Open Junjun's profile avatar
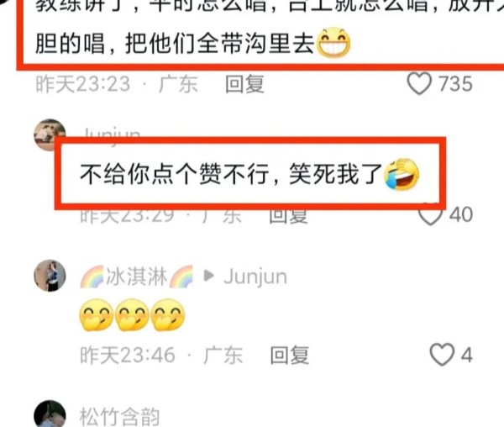 (x=50, y=135)
